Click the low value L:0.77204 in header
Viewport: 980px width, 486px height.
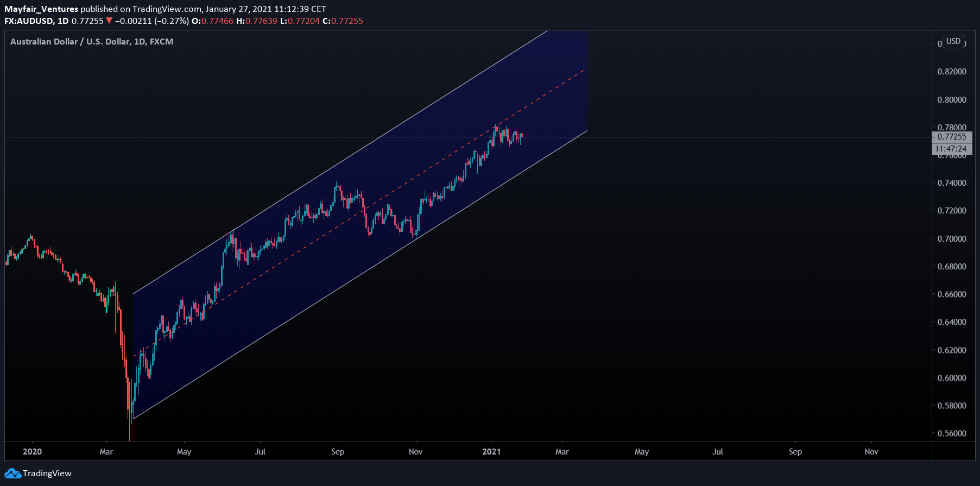[x=300, y=21]
